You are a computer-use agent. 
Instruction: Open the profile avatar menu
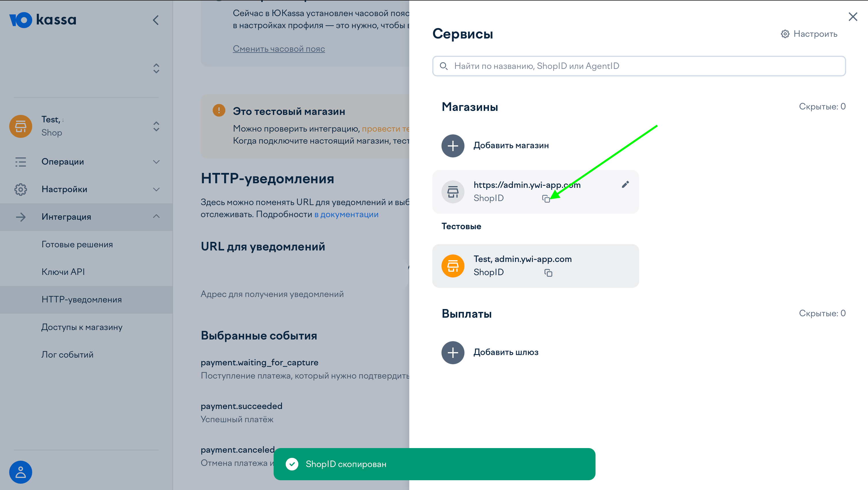click(20, 472)
